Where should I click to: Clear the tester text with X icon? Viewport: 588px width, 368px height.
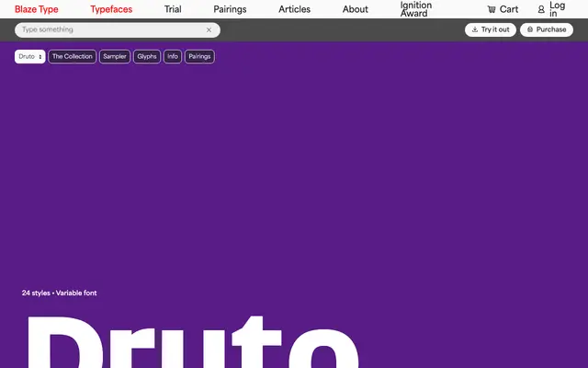click(x=209, y=29)
